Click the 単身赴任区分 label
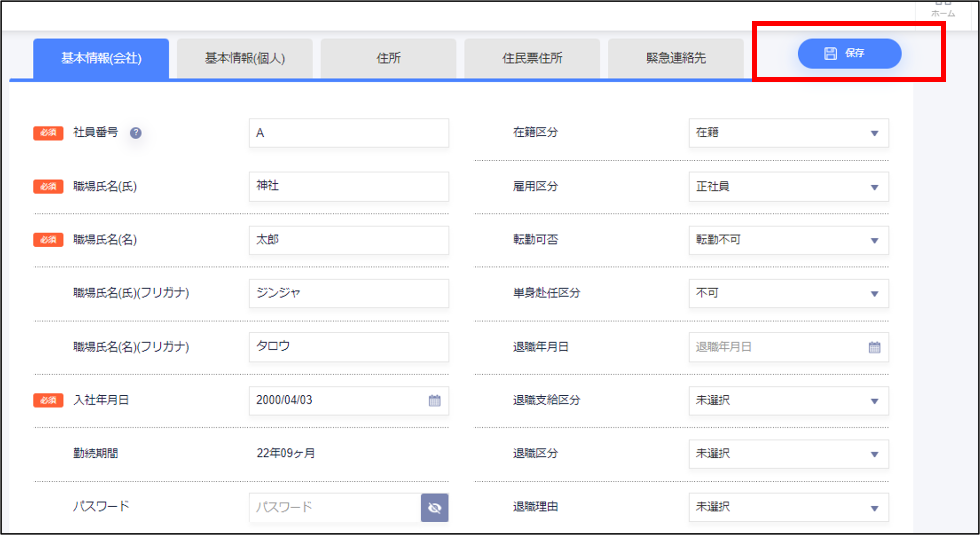 (547, 293)
